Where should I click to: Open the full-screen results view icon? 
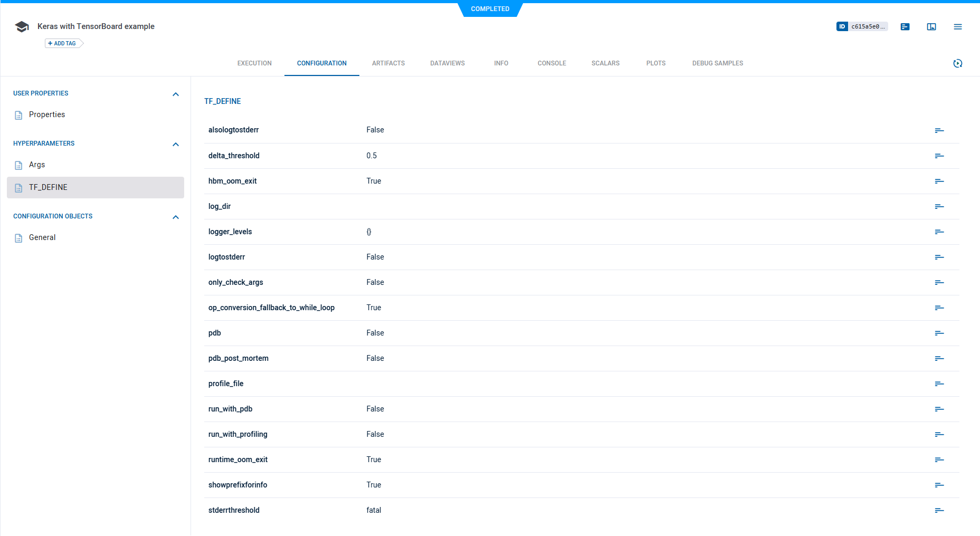pos(931,26)
